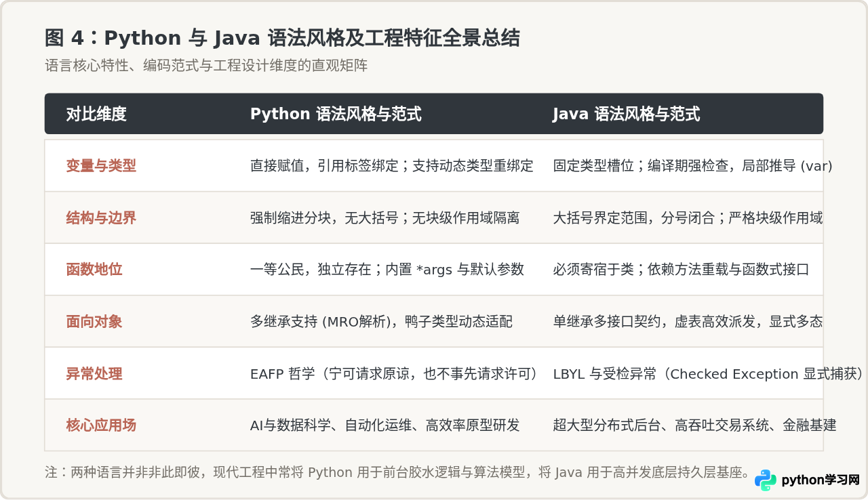Click cell 必须寄宿于类；依赖方法重载
Screen dimensions: 868x500
(x=681, y=269)
